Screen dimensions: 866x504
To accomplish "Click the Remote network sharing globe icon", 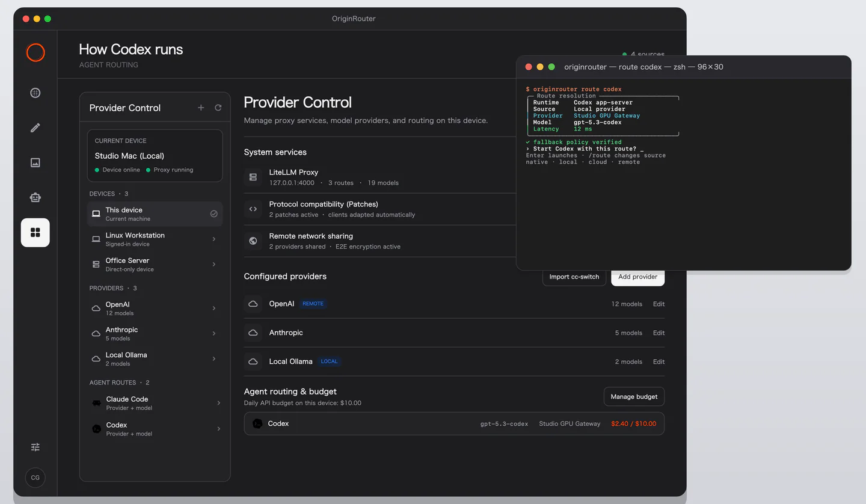I will click(x=253, y=241).
